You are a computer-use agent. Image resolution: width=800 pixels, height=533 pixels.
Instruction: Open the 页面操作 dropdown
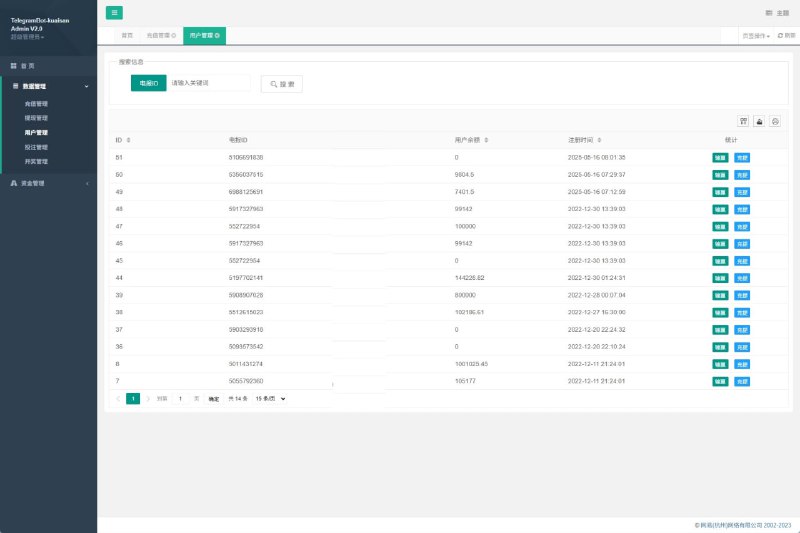pos(756,36)
